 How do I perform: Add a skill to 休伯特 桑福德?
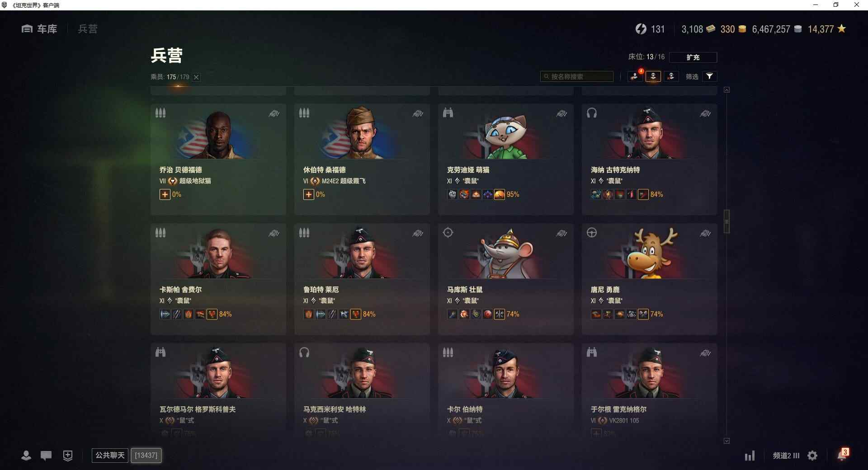click(308, 194)
